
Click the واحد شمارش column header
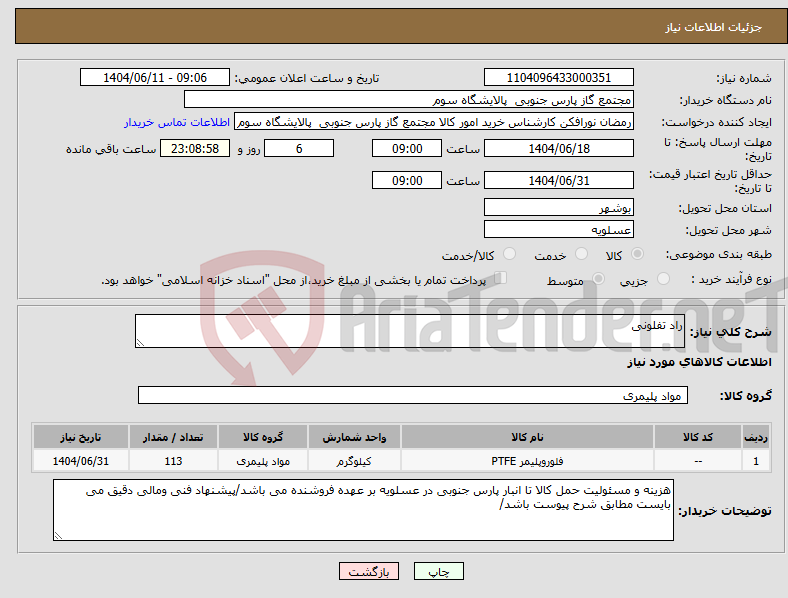[x=354, y=437]
